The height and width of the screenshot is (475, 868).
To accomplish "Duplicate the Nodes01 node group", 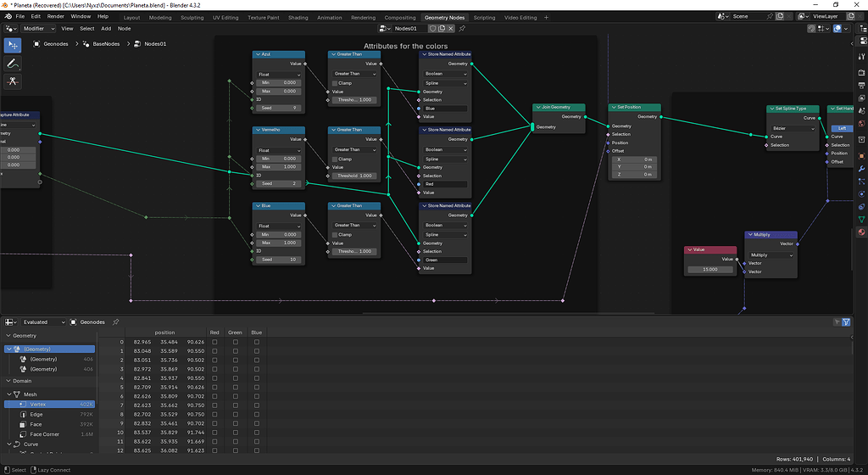I will tap(442, 28).
